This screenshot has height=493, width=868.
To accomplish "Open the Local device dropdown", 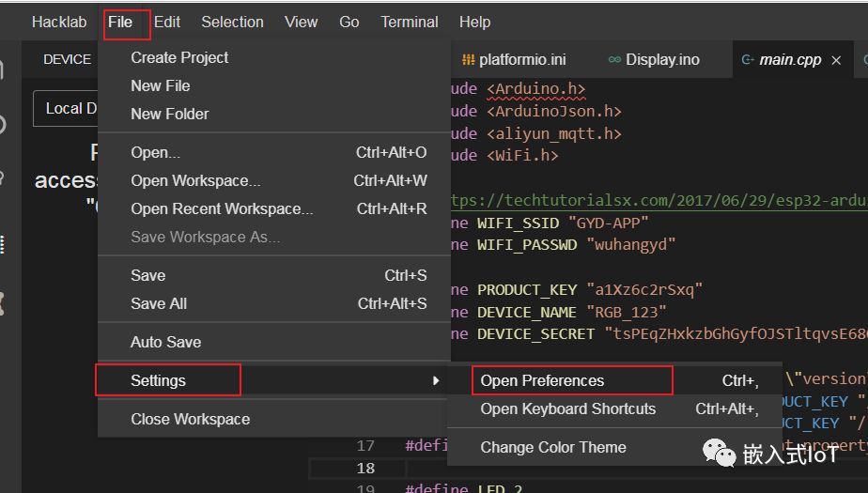I will click(x=66, y=109).
